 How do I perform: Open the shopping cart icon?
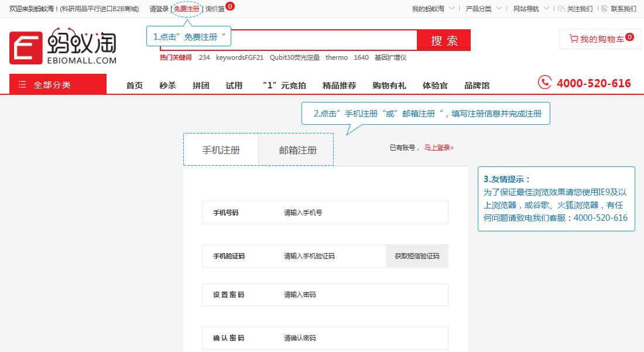coord(573,39)
